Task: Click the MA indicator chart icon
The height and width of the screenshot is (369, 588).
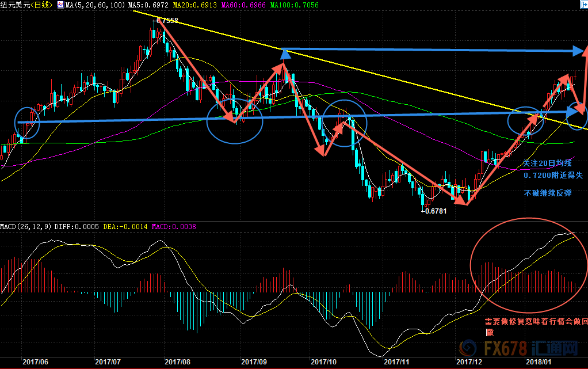Action: [x=60, y=5]
